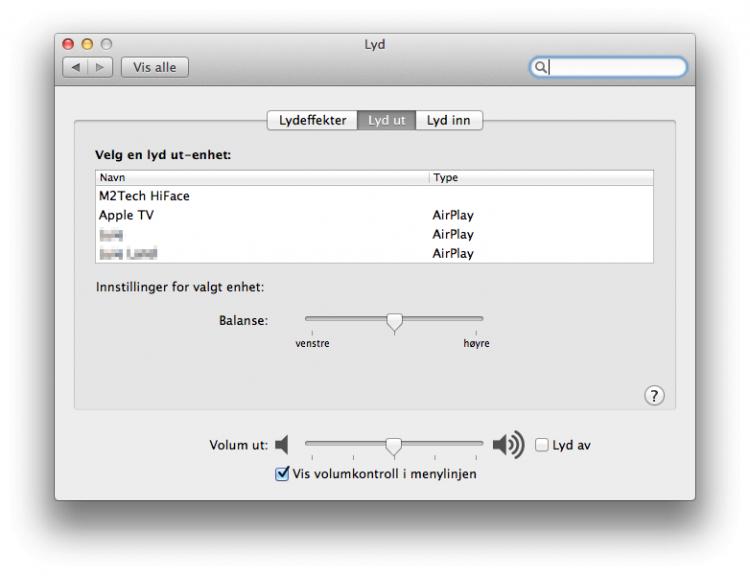Click the Volum ut slider thumb
This screenshot has height=576, width=750.
click(394, 446)
